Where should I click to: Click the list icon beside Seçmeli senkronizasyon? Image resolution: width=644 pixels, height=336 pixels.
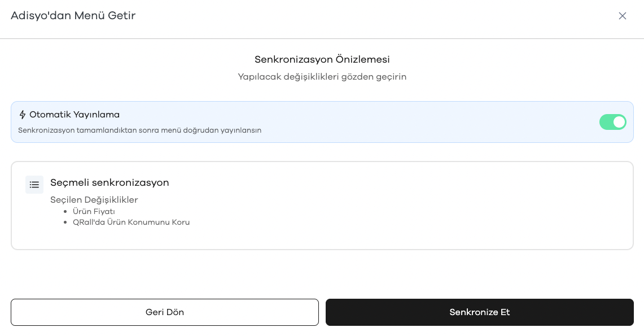[x=34, y=185]
